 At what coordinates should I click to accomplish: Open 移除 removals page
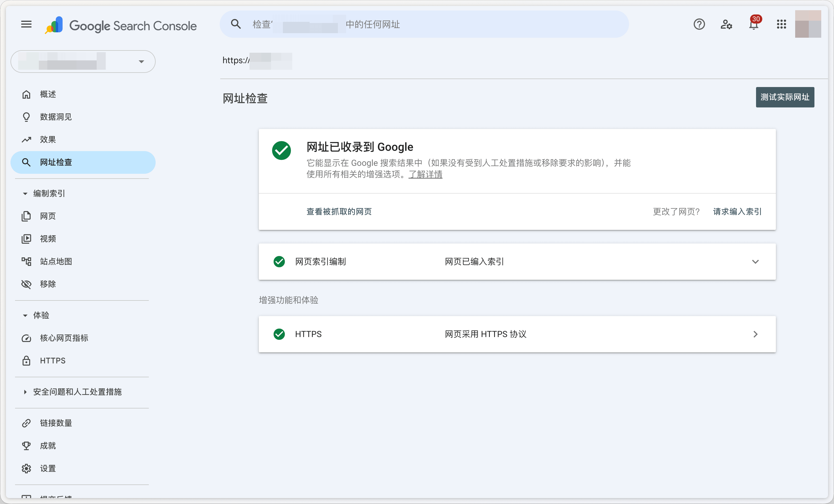point(83,284)
